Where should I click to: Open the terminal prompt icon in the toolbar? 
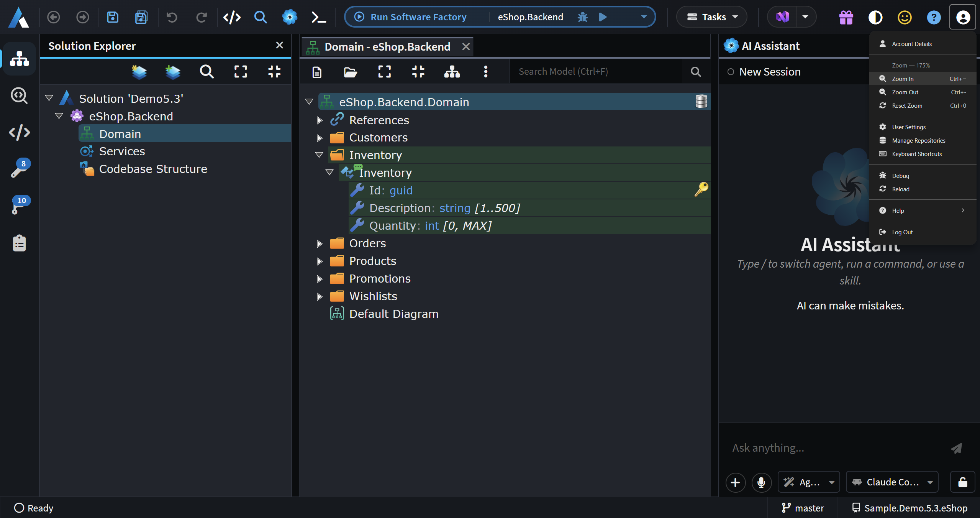319,17
